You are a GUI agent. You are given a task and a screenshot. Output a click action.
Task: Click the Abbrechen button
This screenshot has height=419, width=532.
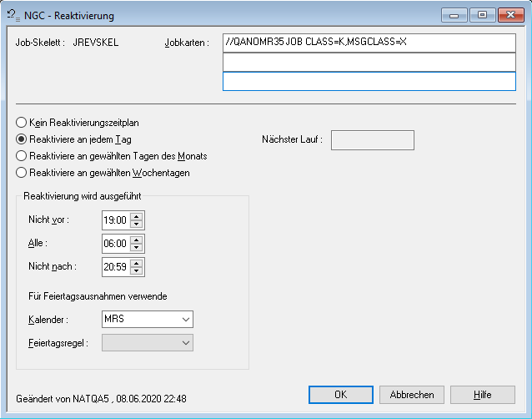[410, 394]
